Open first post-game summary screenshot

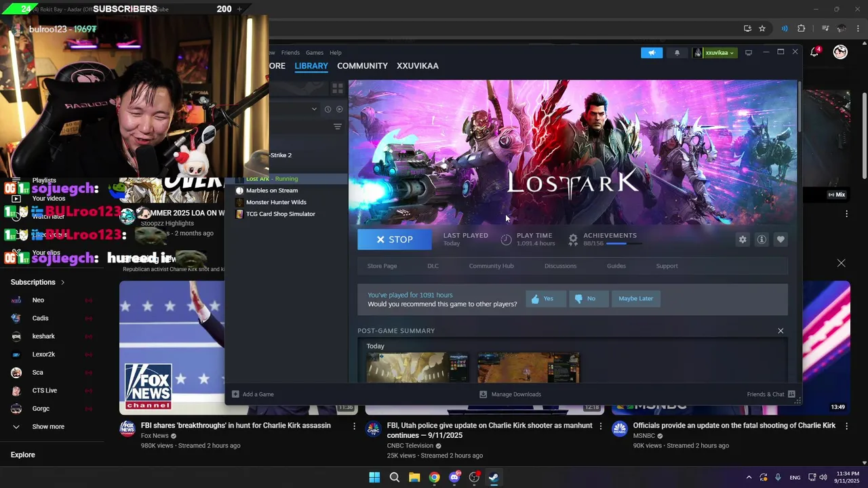pyautogui.click(x=417, y=367)
